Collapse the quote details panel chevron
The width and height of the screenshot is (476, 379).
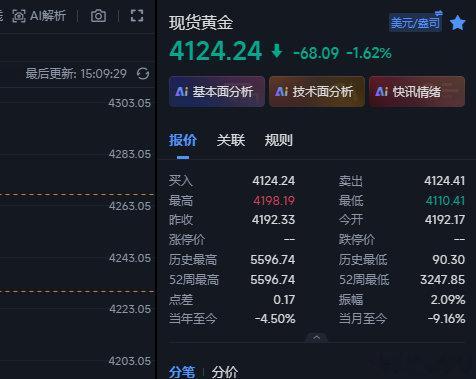coord(316,337)
